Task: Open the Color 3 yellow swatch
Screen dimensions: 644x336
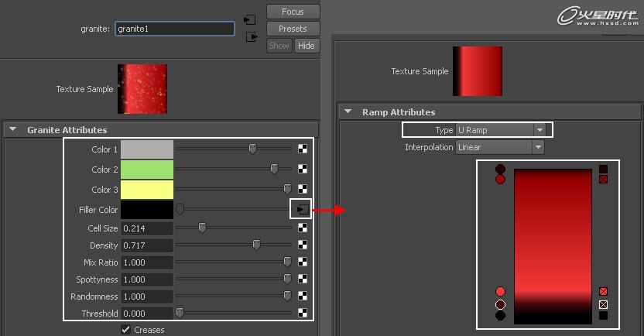Action: tap(147, 190)
